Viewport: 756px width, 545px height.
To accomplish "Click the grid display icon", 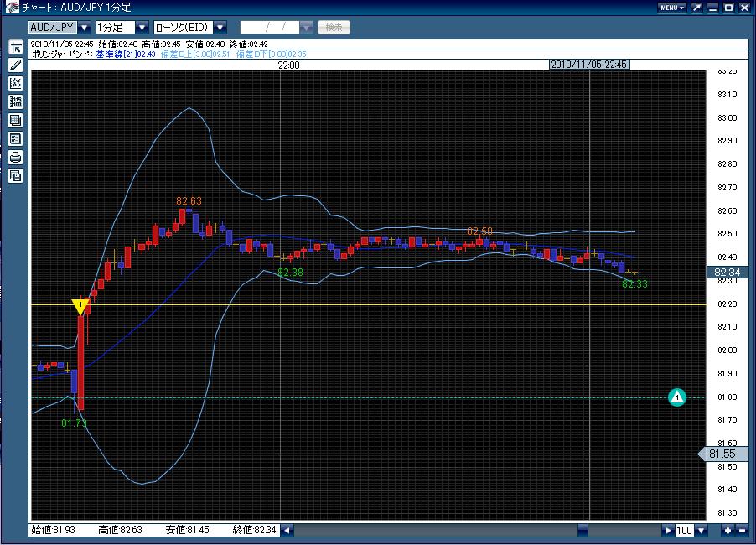I will 15,120.
